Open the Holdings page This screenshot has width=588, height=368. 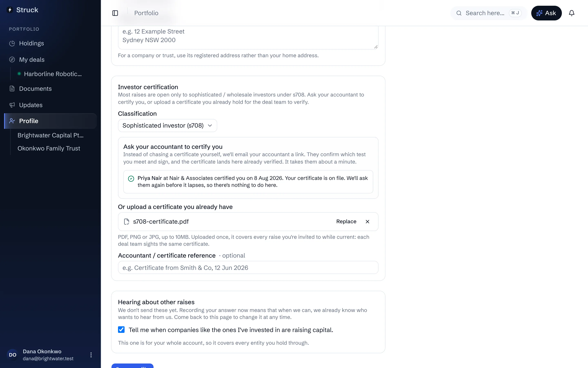click(x=50, y=43)
